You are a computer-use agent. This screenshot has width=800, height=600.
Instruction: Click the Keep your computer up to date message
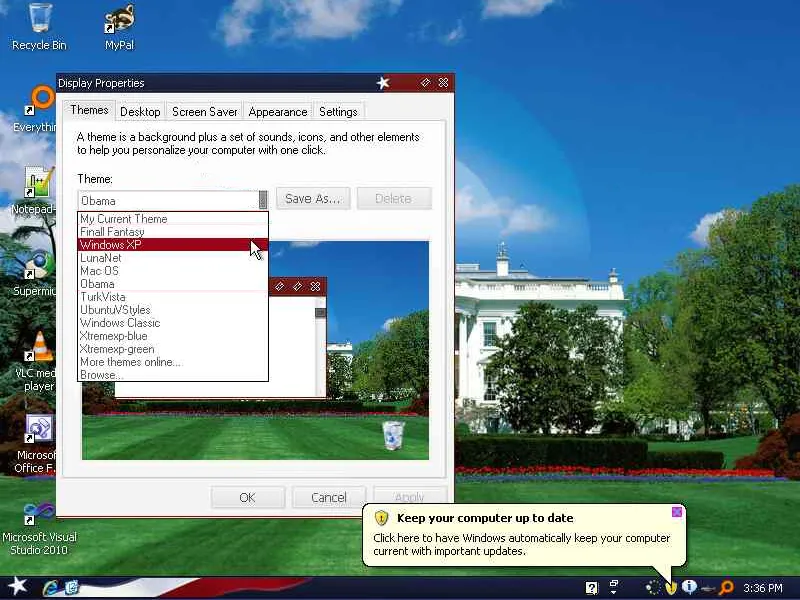point(485,518)
